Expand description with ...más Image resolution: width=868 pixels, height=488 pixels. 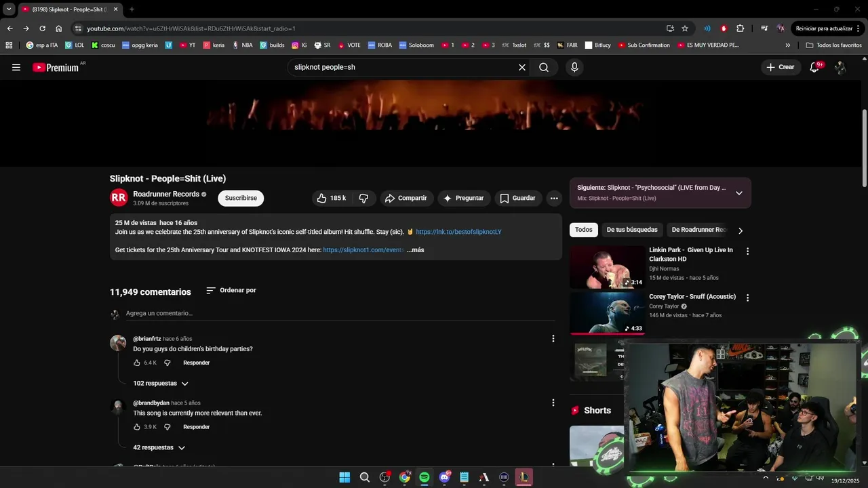tap(415, 250)
